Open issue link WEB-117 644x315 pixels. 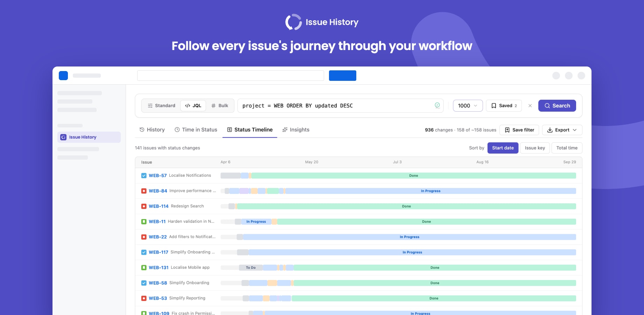(x=159, y=252)
